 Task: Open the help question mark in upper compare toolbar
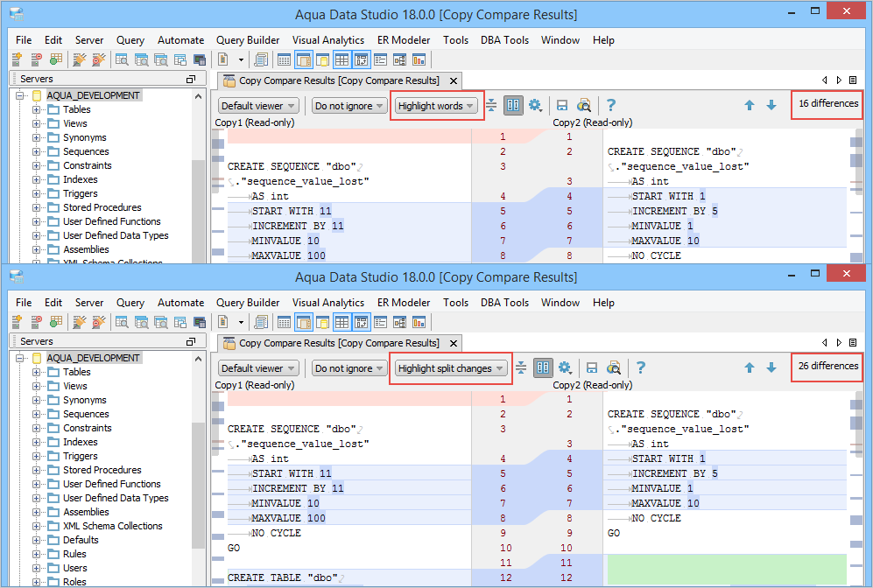coord(611,105)
